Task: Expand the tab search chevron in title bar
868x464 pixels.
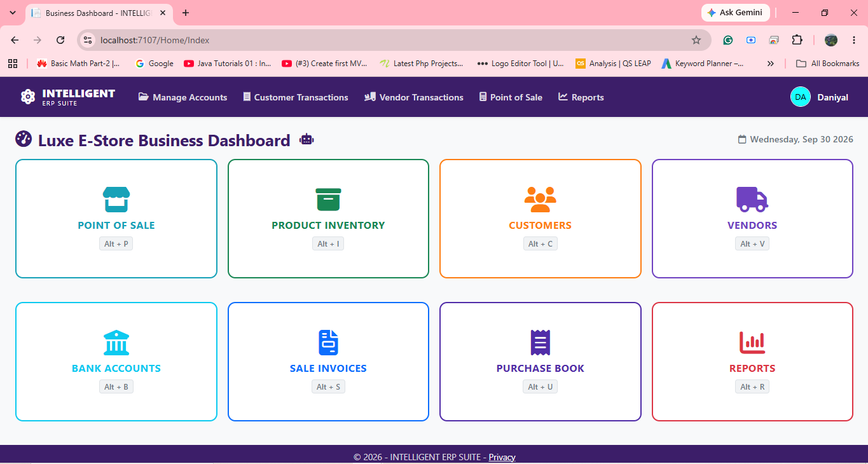Action: click(x=13, y=13)
